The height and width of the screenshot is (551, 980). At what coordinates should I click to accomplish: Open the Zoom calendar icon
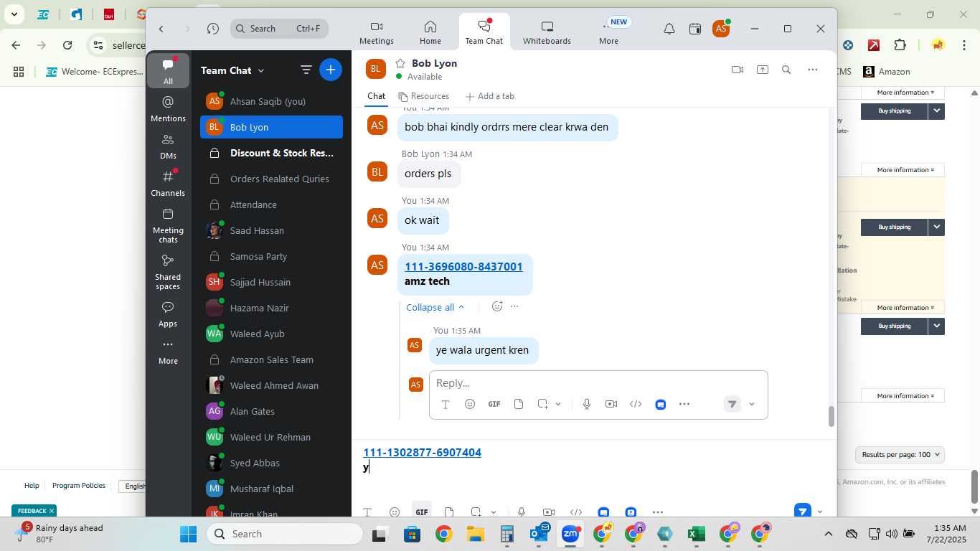point(694,29)
